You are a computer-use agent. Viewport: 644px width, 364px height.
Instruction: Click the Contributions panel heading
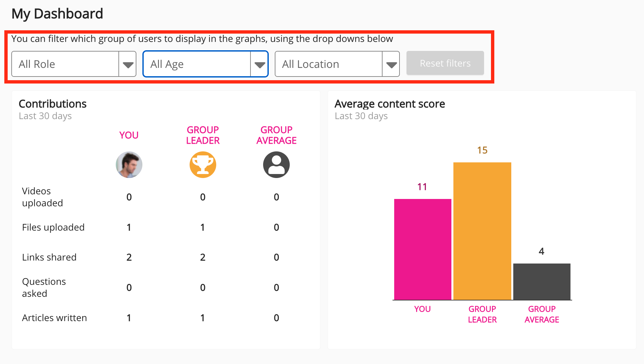(53, 104)
